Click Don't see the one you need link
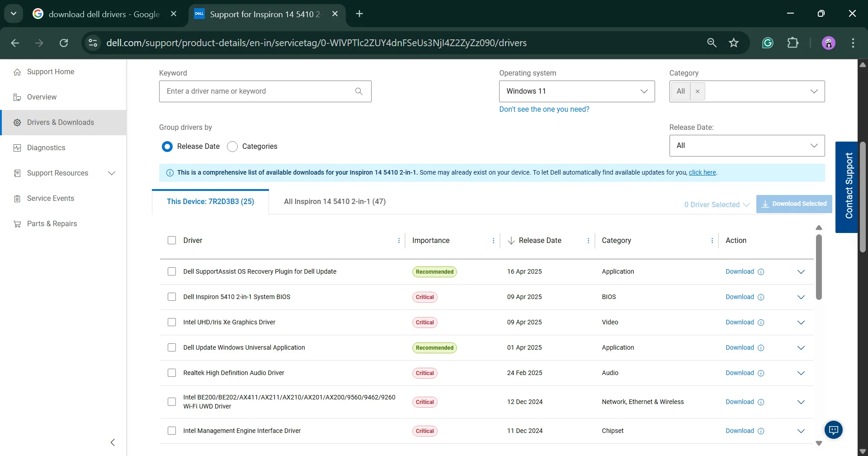The width and height of the screenshot is (868, 456). (544, 109)
